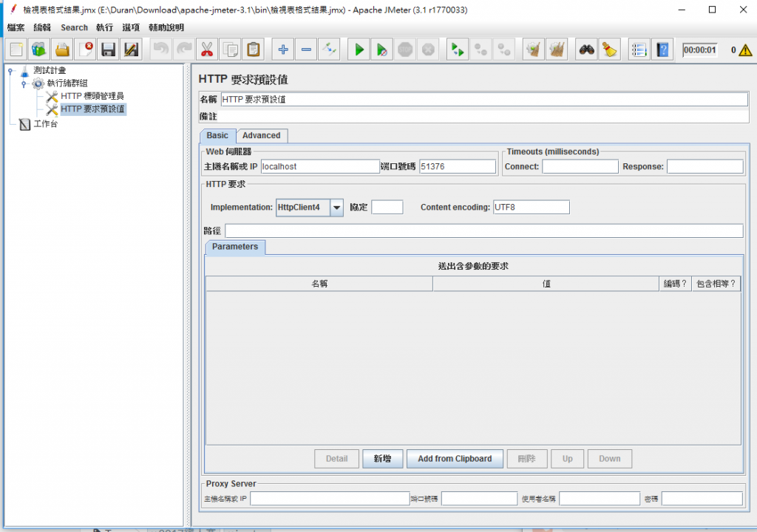Expand all nodes with plus icon
Screen dimensions: 757x532
[x=283, y=50]
